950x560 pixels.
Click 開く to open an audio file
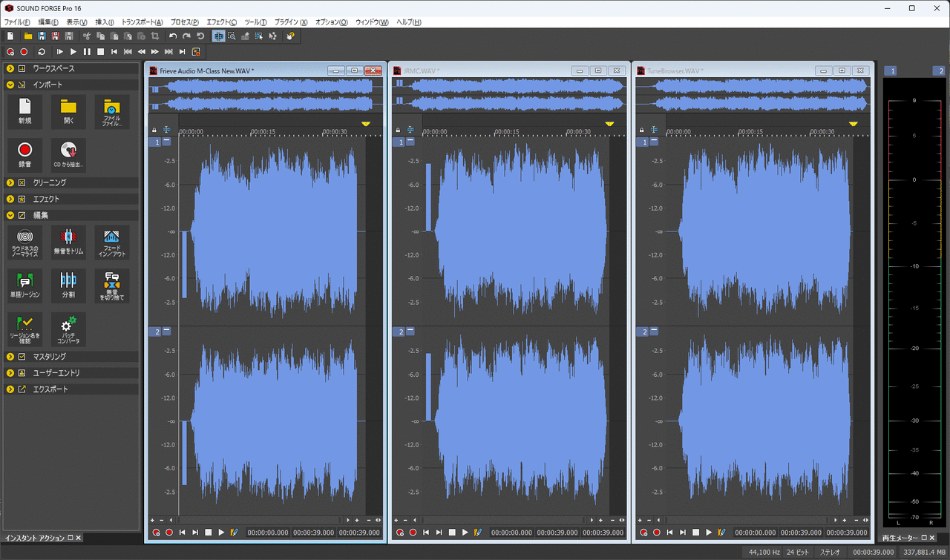(x=68, y=112)
